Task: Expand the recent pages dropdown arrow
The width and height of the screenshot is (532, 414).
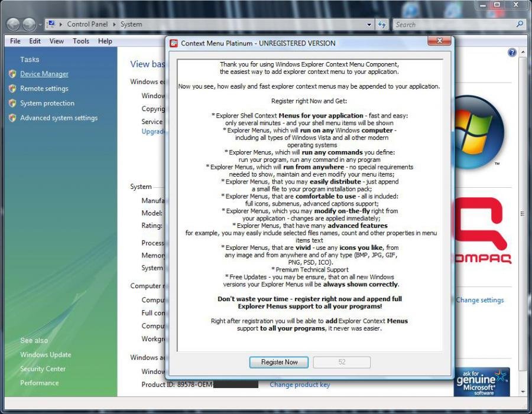Action: (x=40, y=24)
